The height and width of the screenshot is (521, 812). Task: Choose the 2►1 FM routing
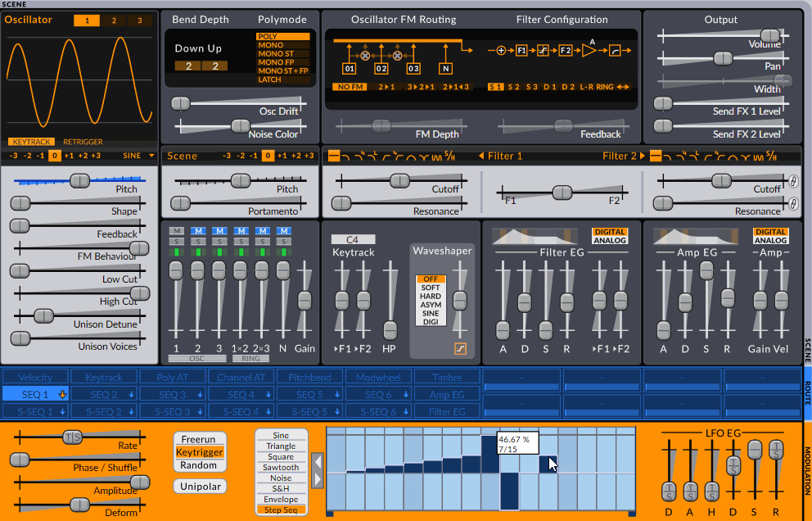coord(386,87)
